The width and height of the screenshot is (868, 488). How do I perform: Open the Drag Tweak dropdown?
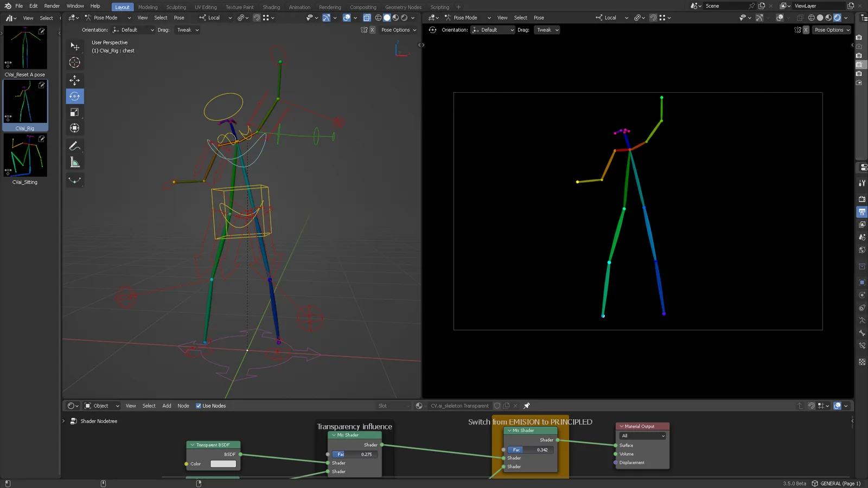coord(187,30)
